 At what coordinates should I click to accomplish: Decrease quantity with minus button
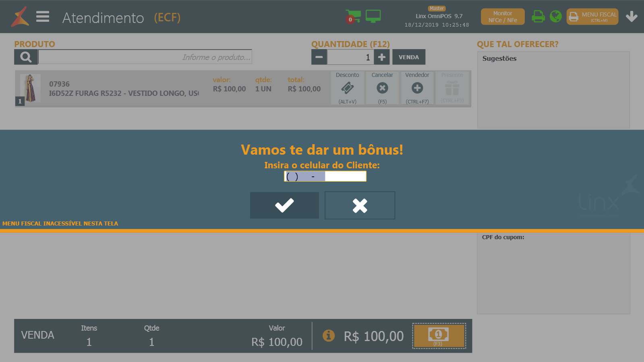tap(319, 57)
